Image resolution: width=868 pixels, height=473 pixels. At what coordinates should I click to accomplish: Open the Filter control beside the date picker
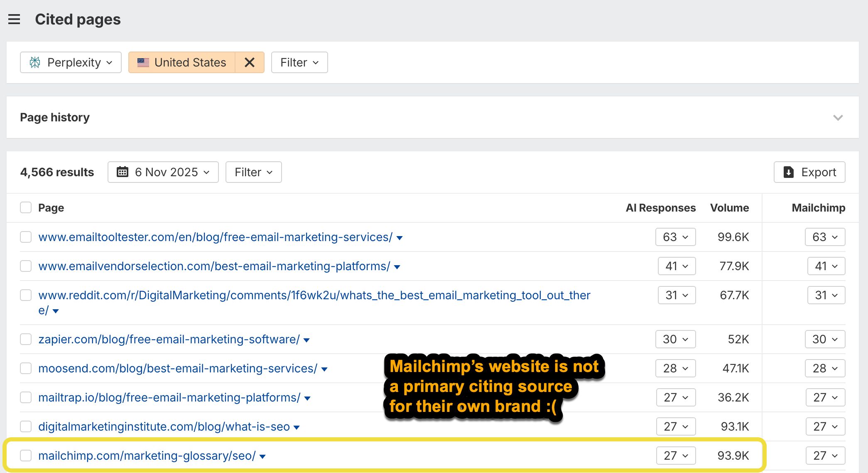pos(253,172)
